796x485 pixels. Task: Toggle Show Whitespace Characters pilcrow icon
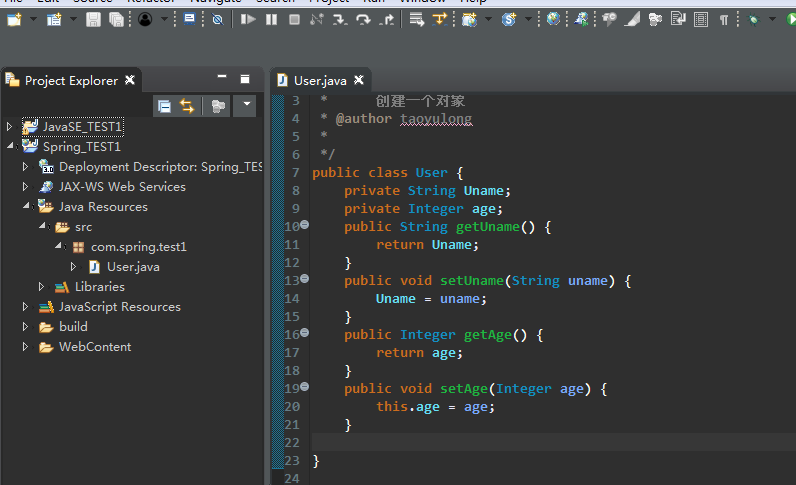(723, 19)
